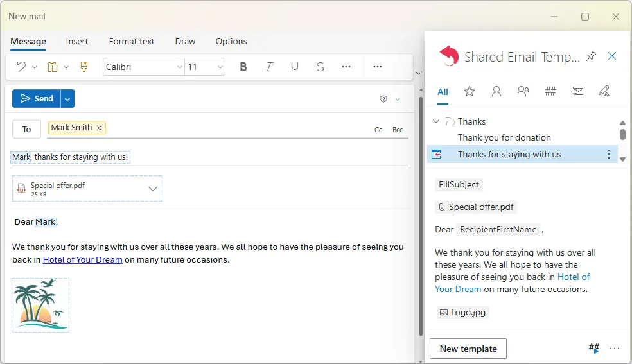Click the FillSubject macro tag

pyautogui.click(x=459, y=184)
